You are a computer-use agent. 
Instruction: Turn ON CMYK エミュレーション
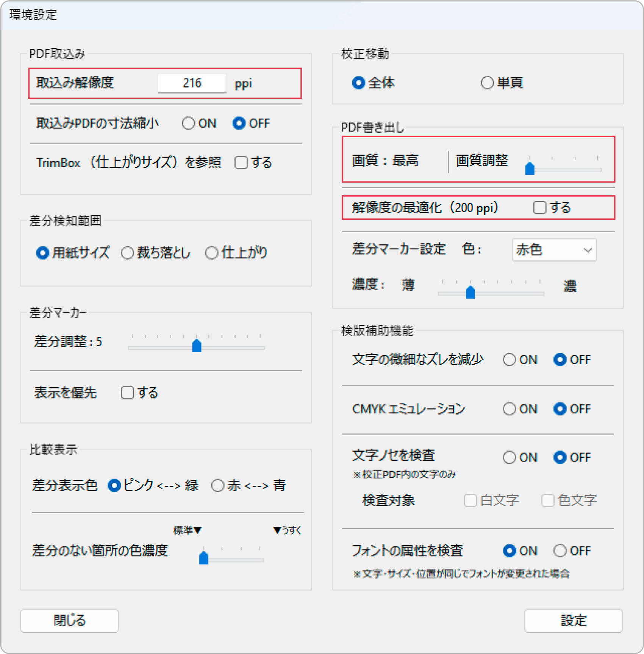tap(510, 409)
